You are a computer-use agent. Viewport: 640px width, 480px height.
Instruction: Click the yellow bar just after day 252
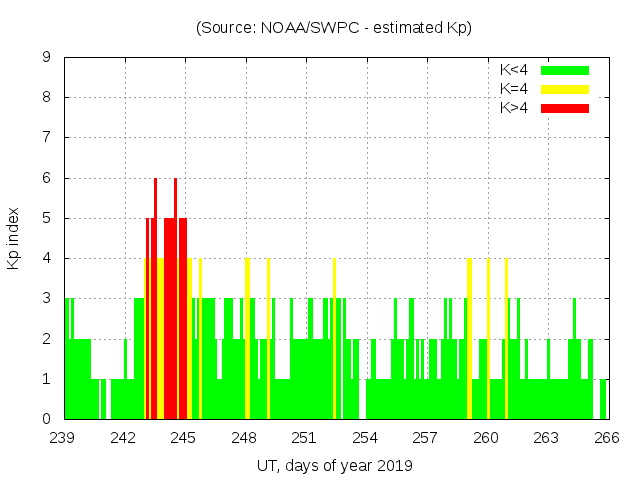[334, 340]
